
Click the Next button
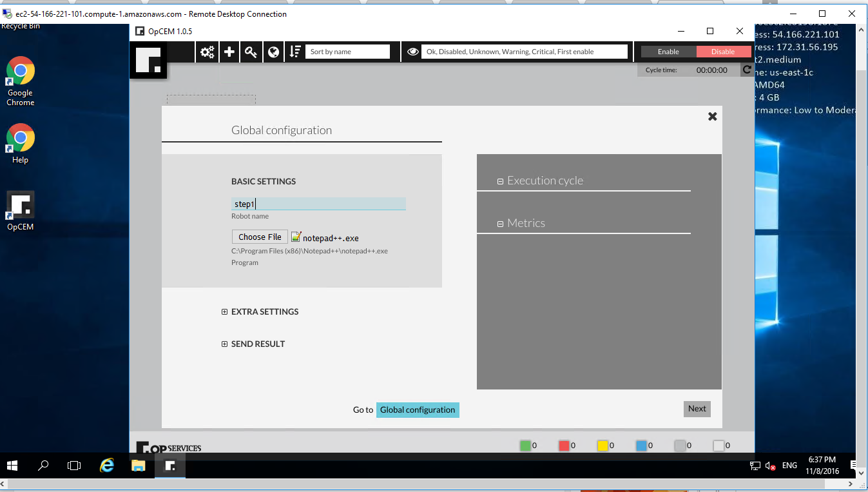(x=697, y=409)
